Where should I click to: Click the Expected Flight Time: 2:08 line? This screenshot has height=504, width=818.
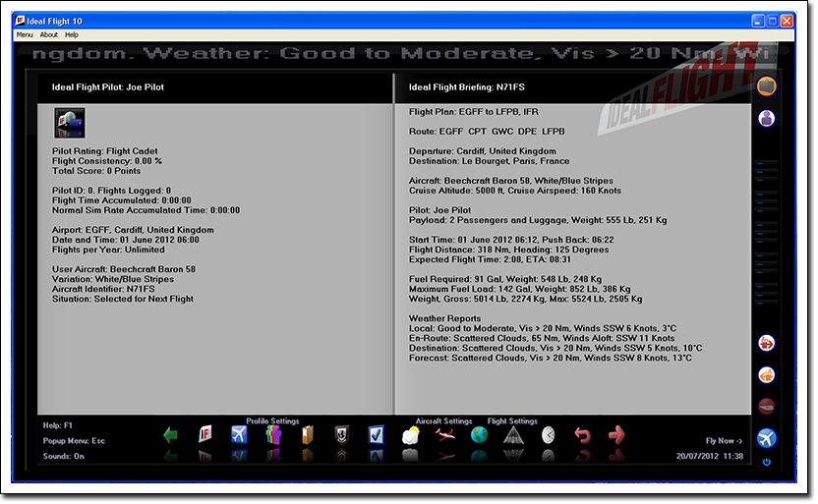[x=490, y=259]
